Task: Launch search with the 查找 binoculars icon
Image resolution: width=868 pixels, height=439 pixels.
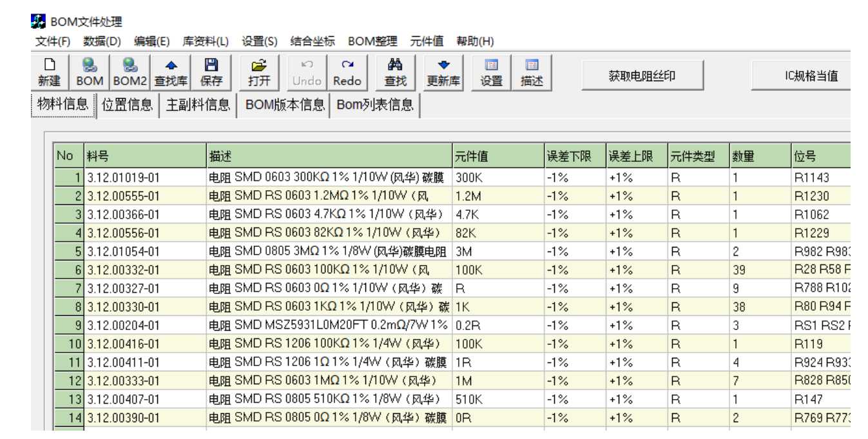Action: tap(395, 72)
